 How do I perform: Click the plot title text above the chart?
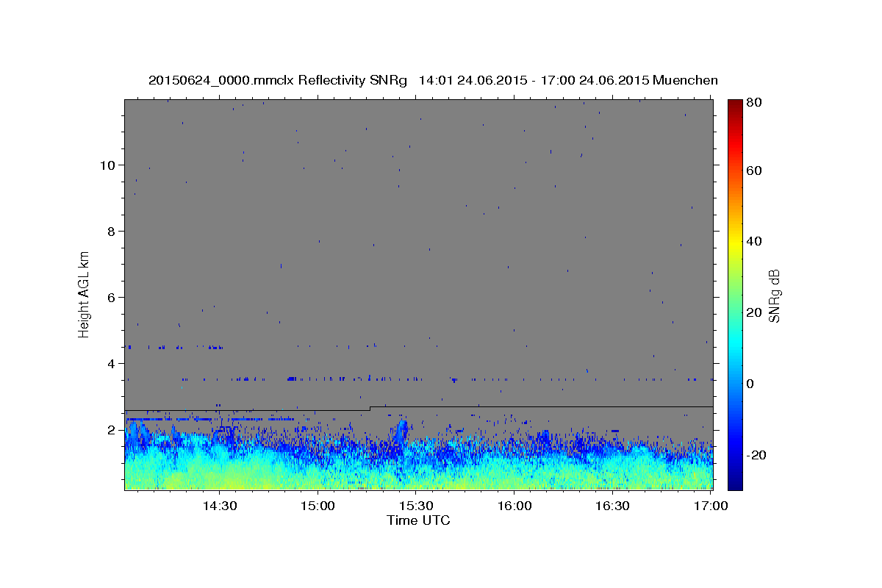click(x=433, y=80)
